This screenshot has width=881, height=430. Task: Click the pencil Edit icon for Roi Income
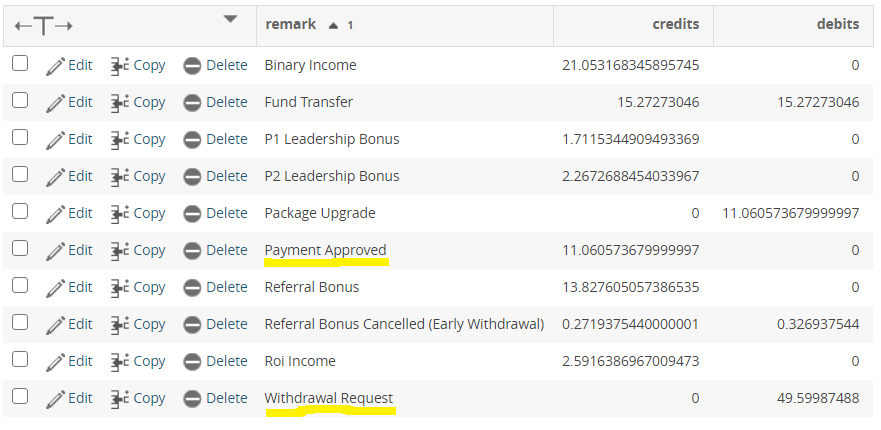click(x=55, y=361)
